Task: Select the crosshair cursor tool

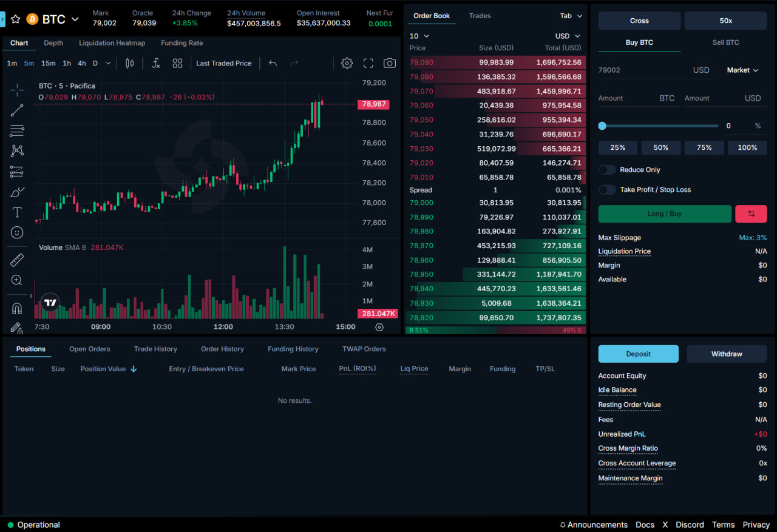Action: 17,90
